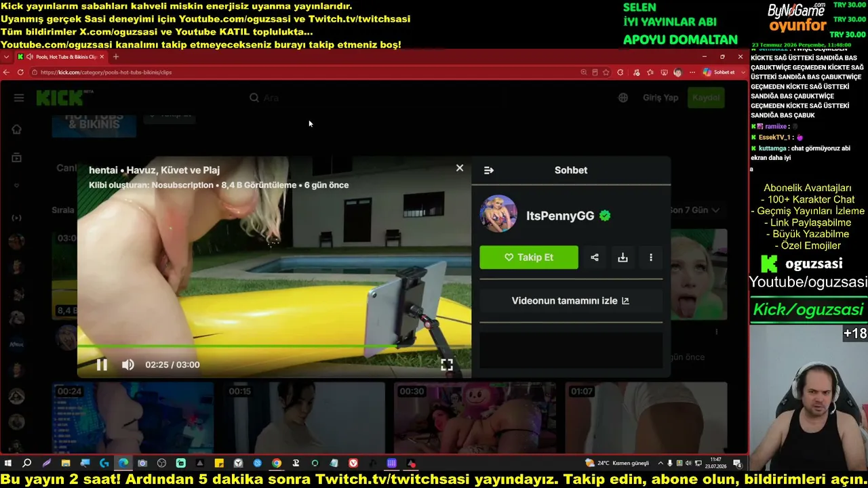
Task: Download the clip with the download icon
Action: [623, 258]
